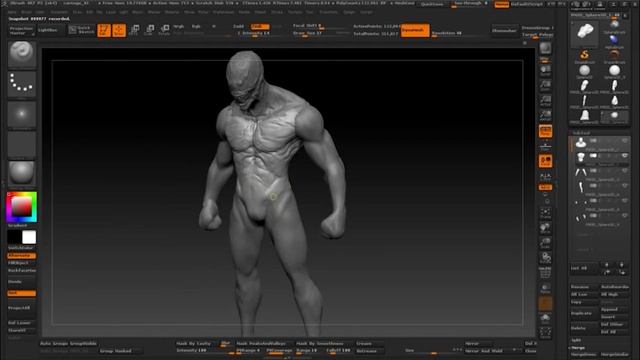Expand the SubTool panel header
Screen dimensions: 640x360
click(581, 133)
